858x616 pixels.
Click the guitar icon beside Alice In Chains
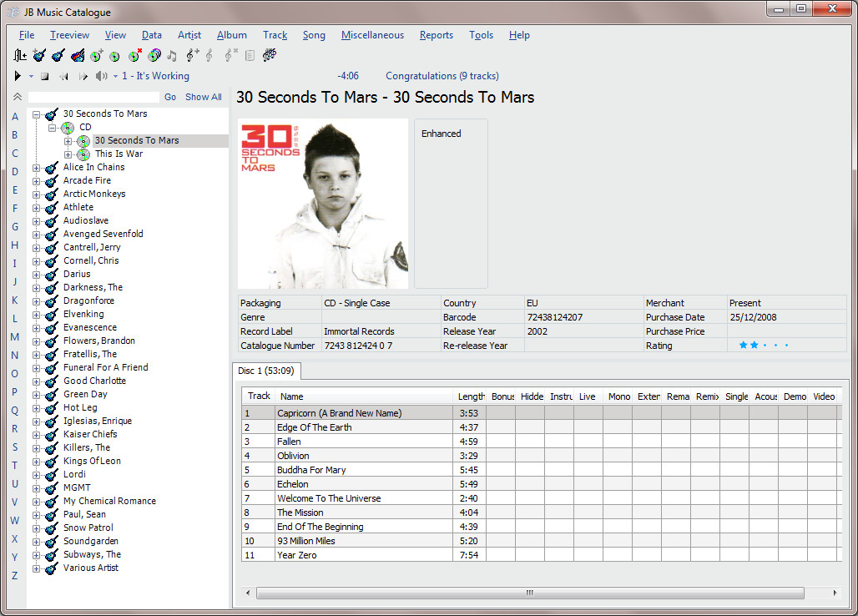tap(52, 168)
